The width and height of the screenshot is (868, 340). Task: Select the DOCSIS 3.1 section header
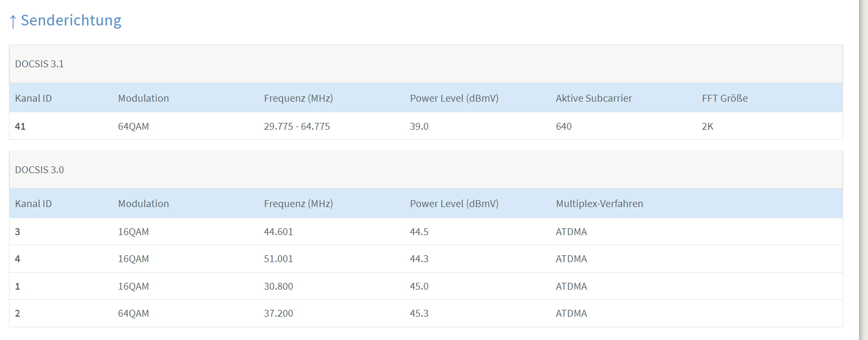click(40, 64)
